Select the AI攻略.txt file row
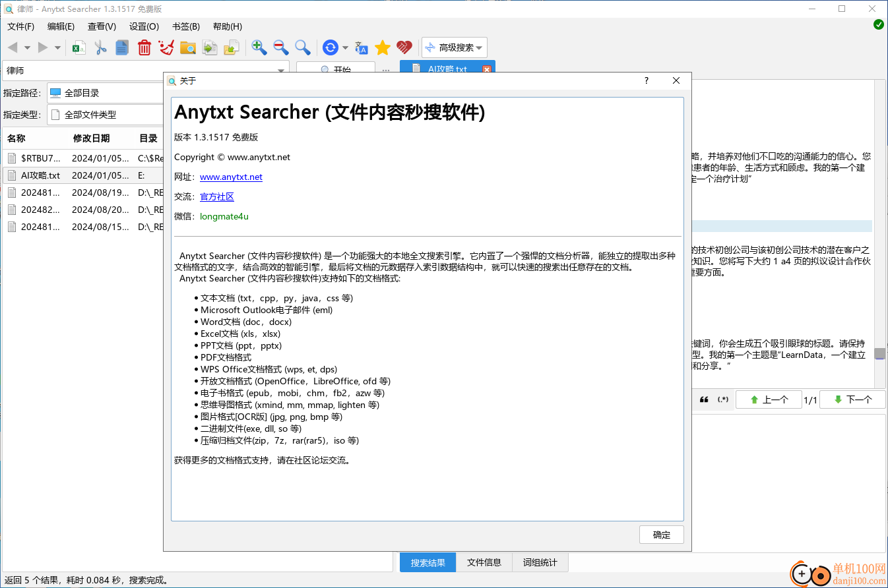The image size is (888, 588). (x=83, y=175)
